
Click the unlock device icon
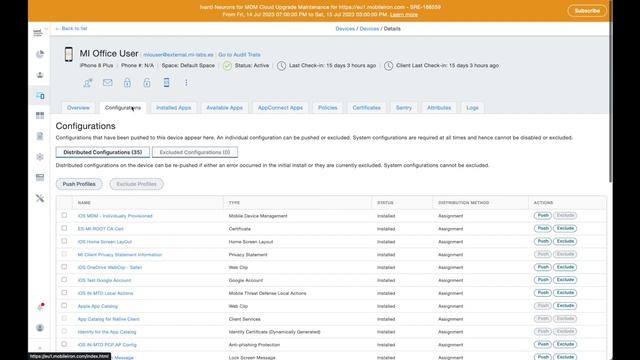point(147,83)
